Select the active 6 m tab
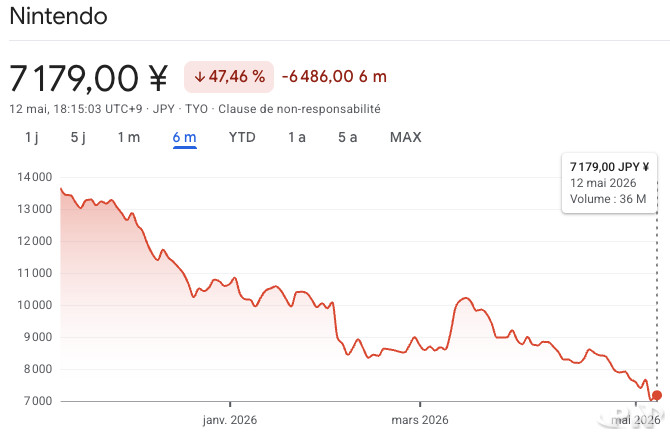670x434 pixels. [185, 138]
